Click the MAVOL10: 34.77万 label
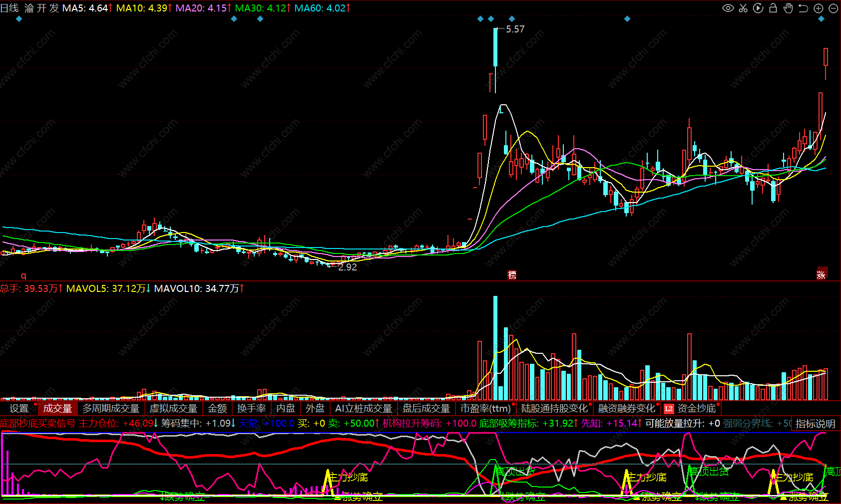This screenshot has width=841, height=504. tap(199, 288)
